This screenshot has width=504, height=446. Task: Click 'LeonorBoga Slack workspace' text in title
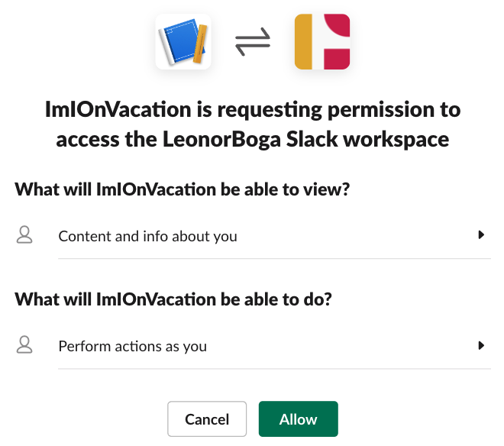coord(305,140)
